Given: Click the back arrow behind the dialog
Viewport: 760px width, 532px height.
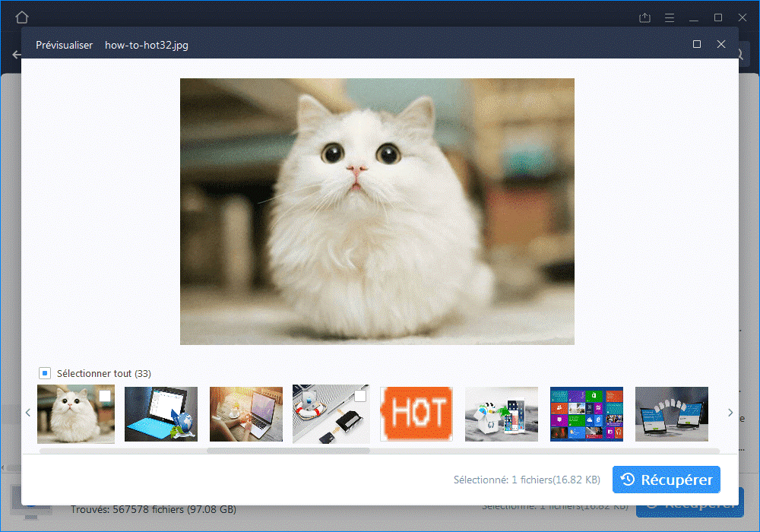Looking at the screenshot, I should point(16,55).
